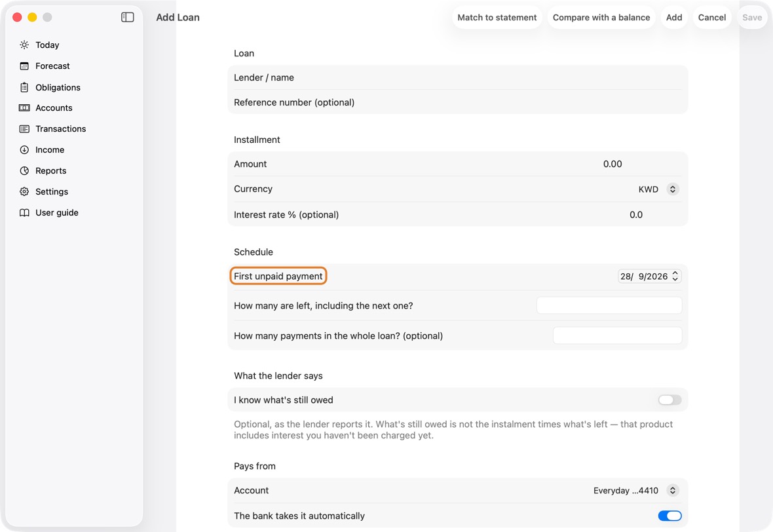Click the Accounts banknote icon
773x532 pixels.
[x=24, y=108]
